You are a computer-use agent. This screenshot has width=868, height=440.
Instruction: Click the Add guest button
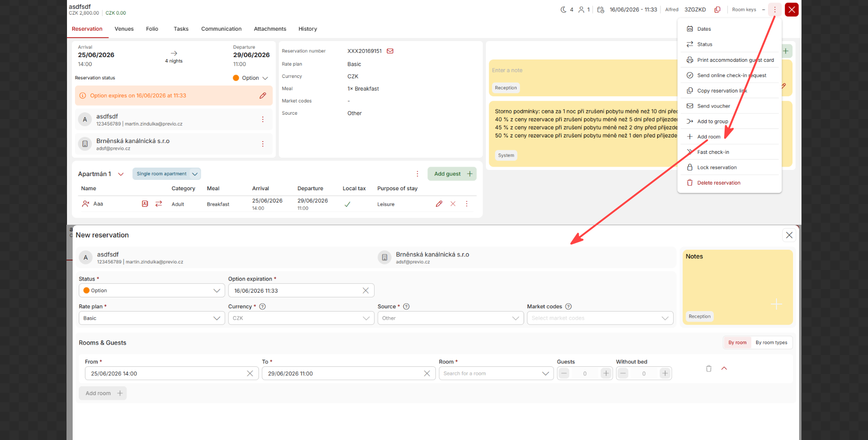(x=452, y=174)
